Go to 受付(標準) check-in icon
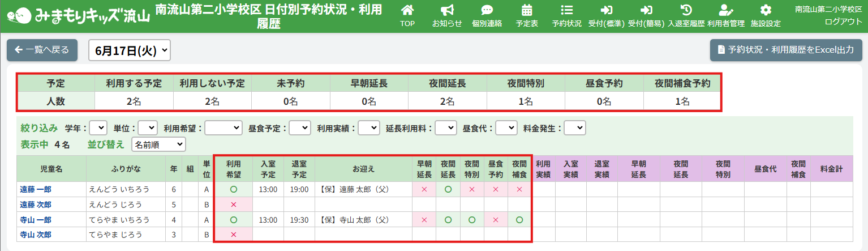 click(x=607, y=11)
